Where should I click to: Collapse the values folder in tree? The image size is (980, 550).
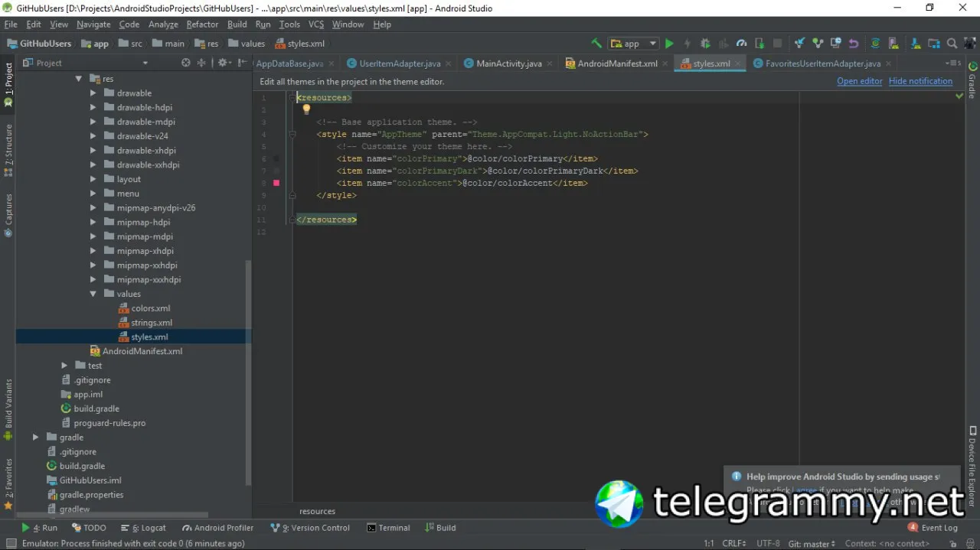coord(93,294)
